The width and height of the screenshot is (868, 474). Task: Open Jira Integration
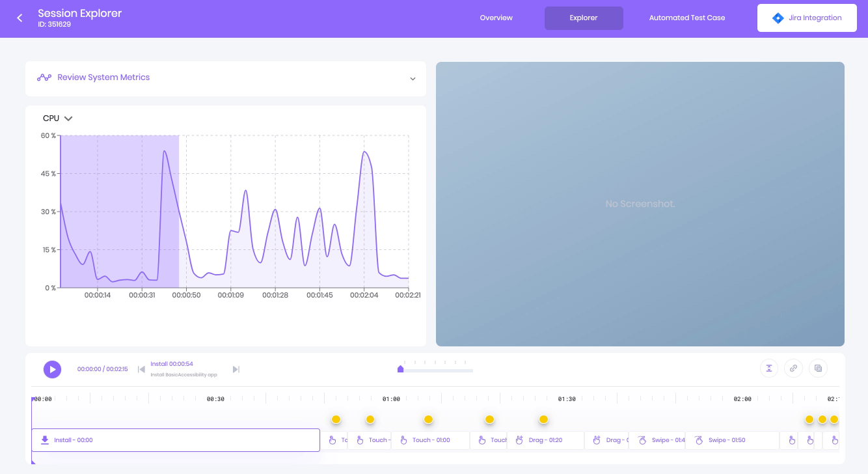pyautogui.click(x=807, y=18)
